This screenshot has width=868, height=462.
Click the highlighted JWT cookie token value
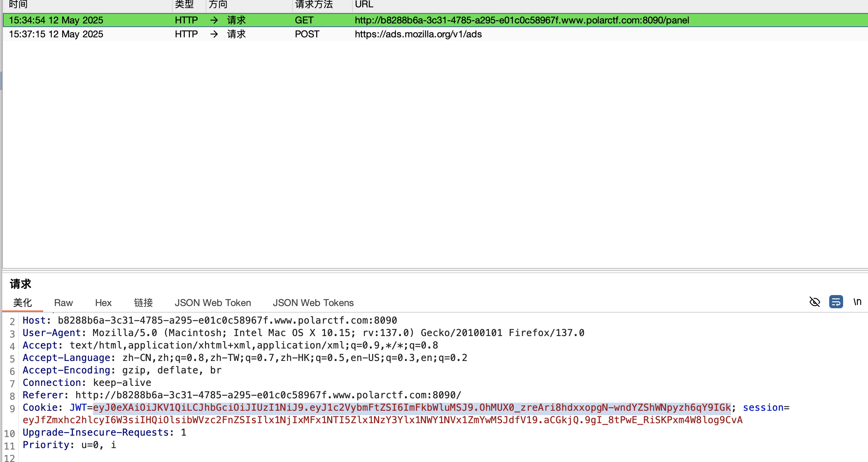[x=412, y=407]
